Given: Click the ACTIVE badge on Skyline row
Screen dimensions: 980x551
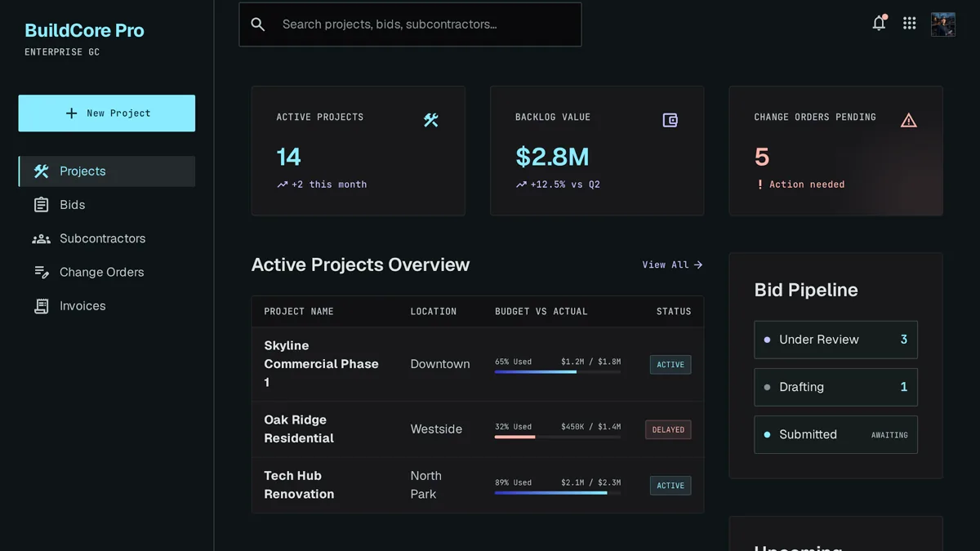Looking at the screenshot, I should 670,365.
